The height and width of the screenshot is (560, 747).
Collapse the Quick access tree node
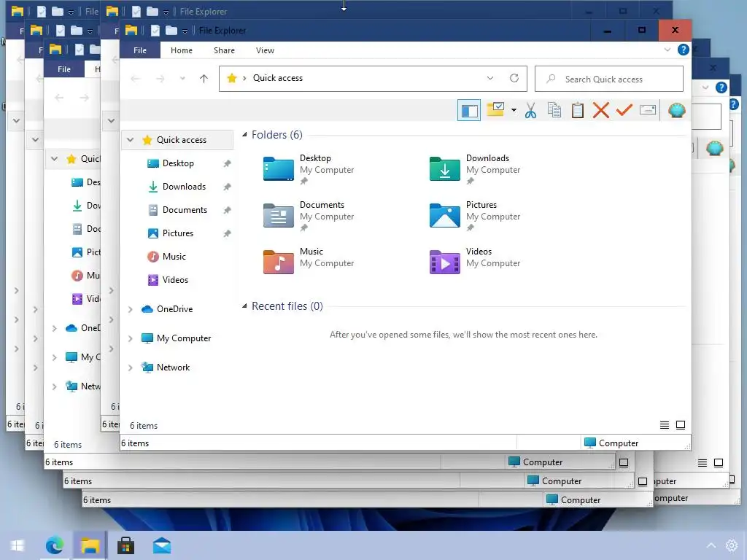coord(130,139)
